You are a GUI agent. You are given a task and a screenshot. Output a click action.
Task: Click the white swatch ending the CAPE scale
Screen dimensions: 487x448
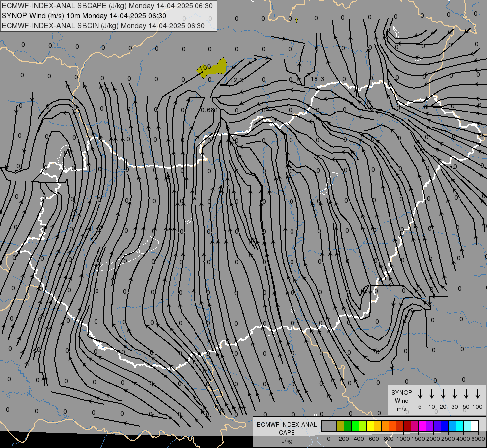point(474,426)
